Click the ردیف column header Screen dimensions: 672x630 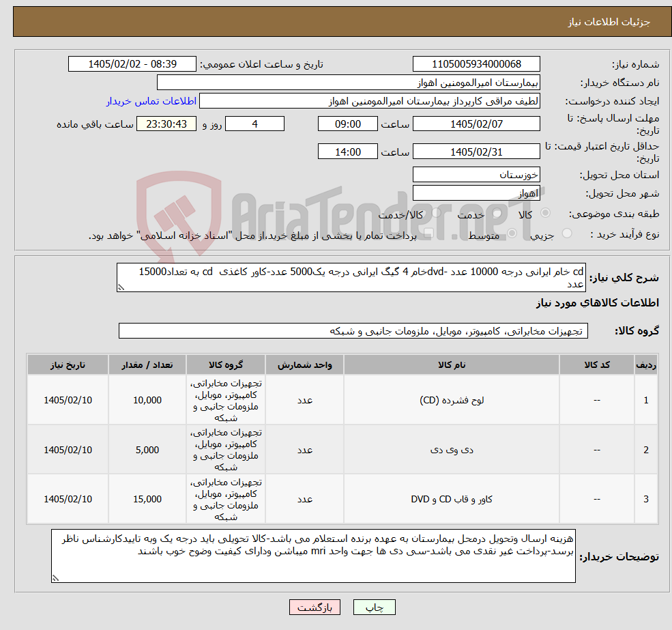pyautogui.click(x=646, y=364)
